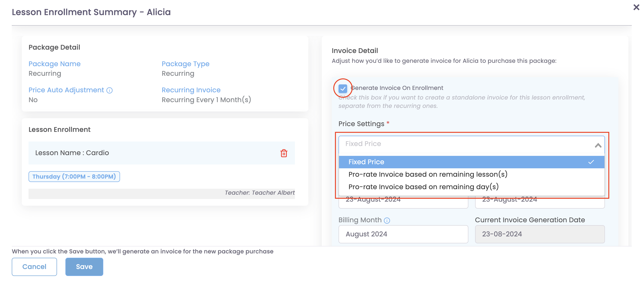Click the Generate Invoice On Enrollment label
Viewport: 644px width, 281px height.
(397, 88)
